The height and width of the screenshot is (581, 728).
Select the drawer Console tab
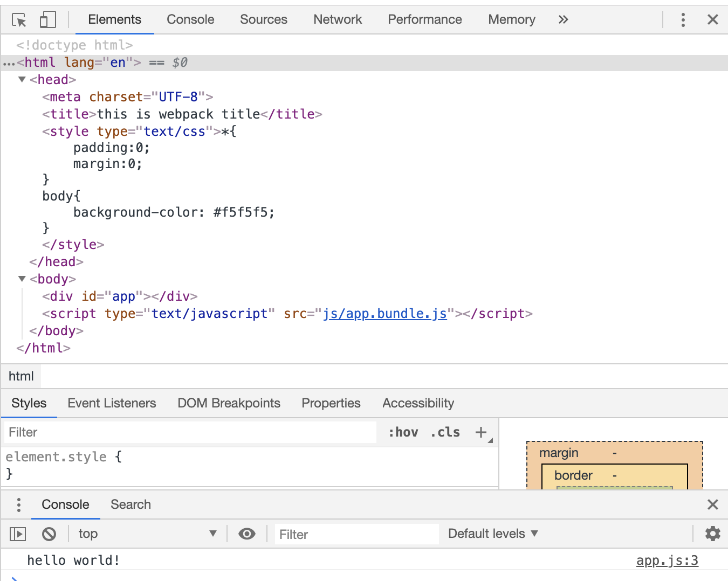[65, 504]
